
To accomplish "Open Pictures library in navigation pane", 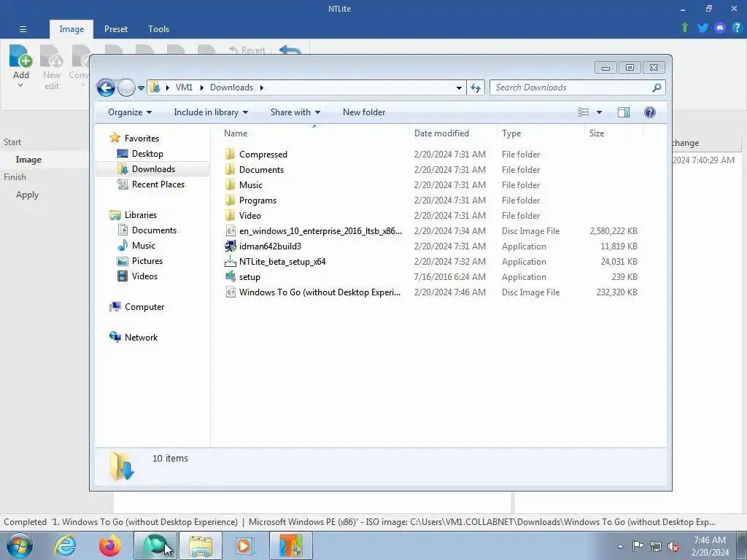I will 147,261.
